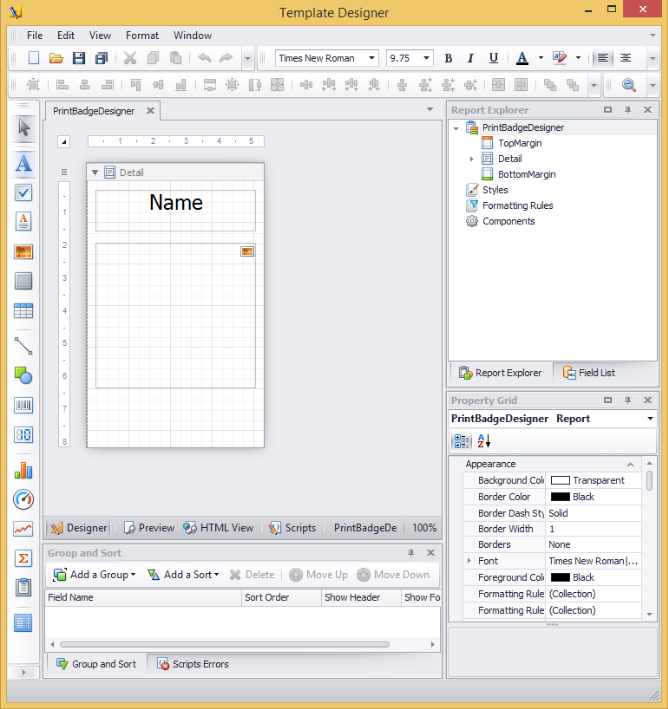
Task: Switch to the Preview tab
Action: [149, 528]
